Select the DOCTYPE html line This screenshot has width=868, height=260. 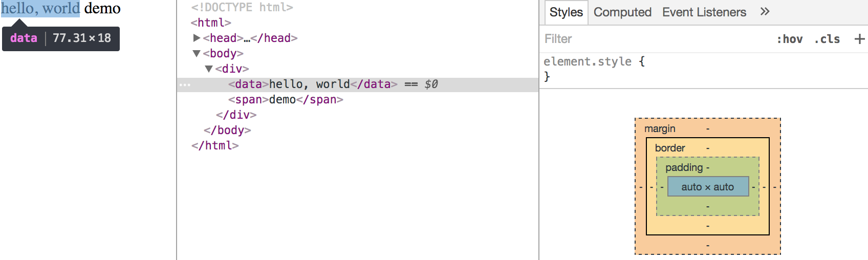click(242, 7)
